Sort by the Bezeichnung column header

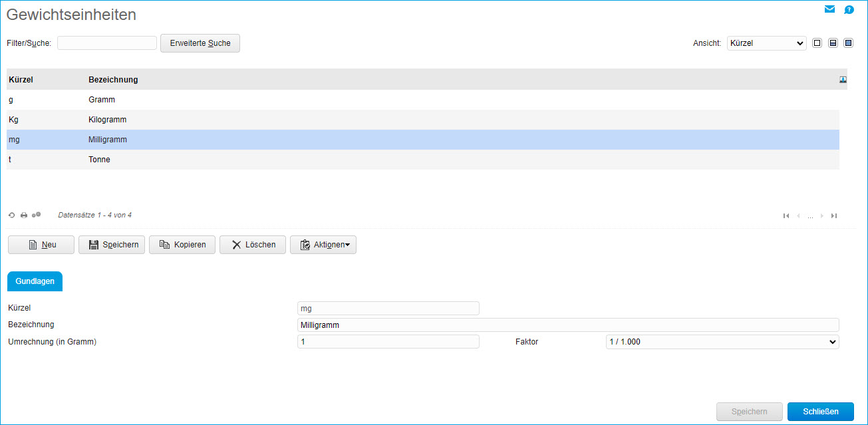113,80
